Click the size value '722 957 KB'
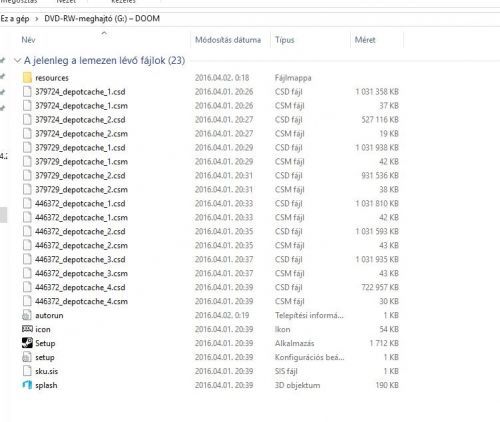Image resolution: width=500 pixels, height=422 pixels. point(380,288)
